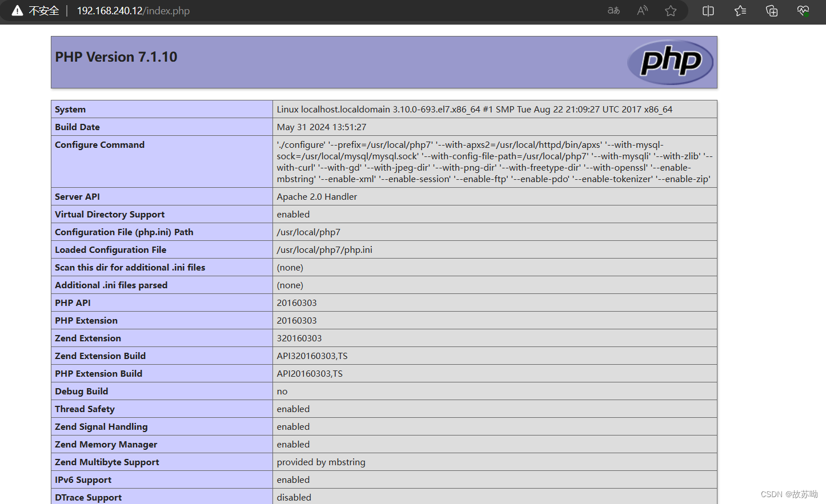Click the Server API label

point(77,197)
